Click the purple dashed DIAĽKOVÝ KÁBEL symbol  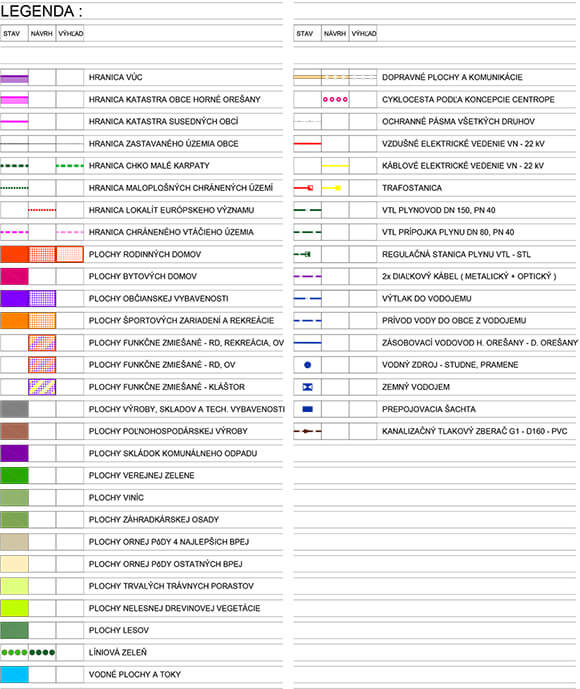308,276
